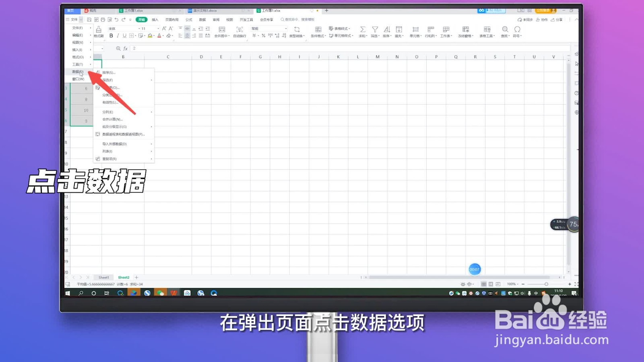Open the Table Style (表格样式) dropdown
This screenshot has height=362, width=644.
340,29
